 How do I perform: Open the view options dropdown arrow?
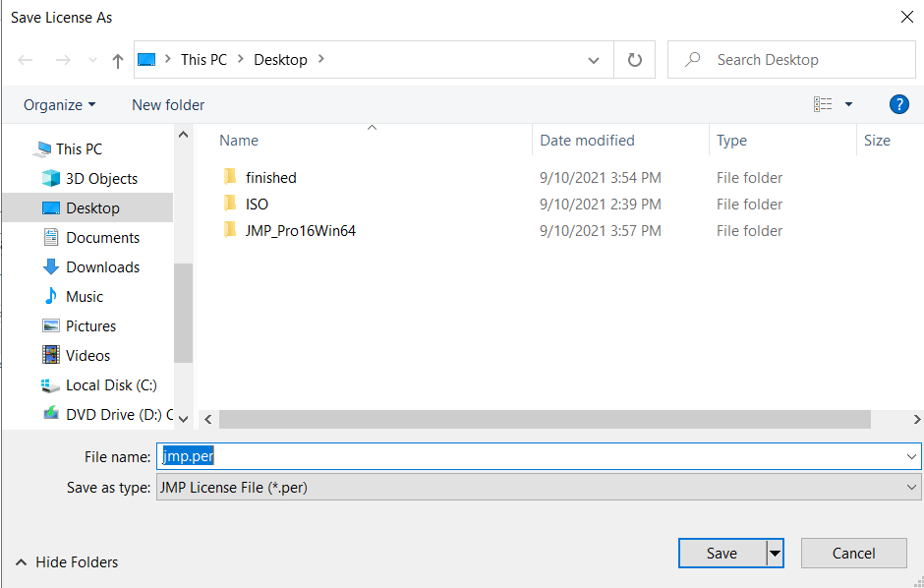848,104
